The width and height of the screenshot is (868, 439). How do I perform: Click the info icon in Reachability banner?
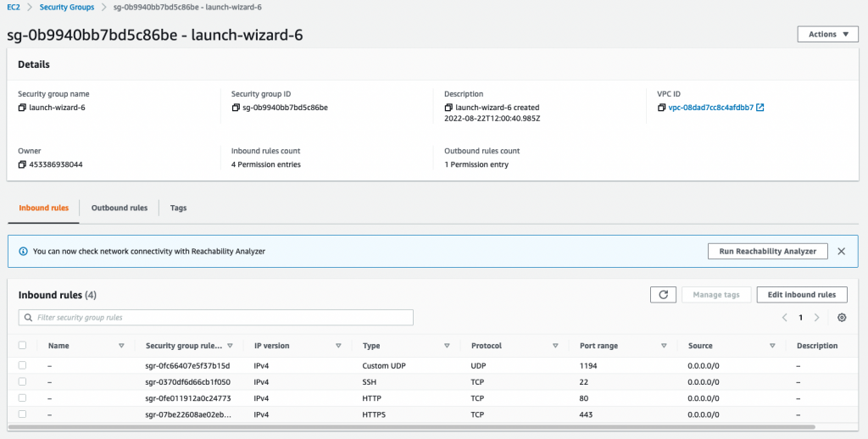pos(23,252)
